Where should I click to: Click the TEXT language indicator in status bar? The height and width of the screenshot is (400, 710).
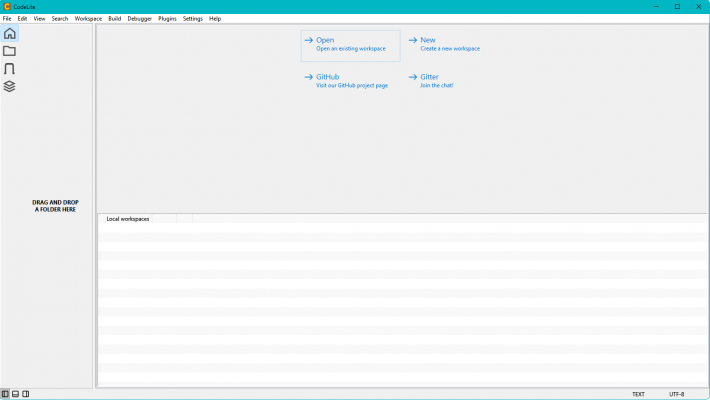tap(638, 394)
